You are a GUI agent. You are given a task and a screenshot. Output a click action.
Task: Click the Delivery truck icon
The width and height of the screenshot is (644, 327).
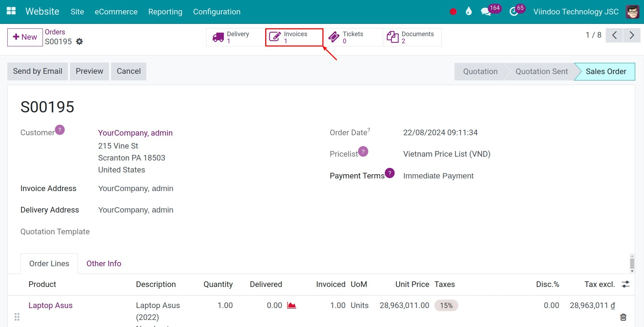218,37
